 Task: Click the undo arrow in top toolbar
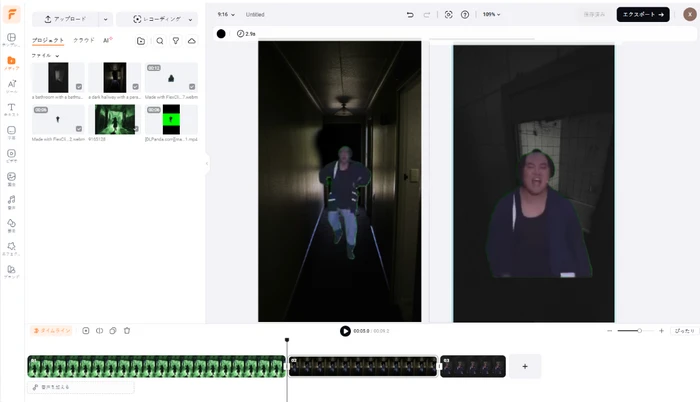[x=410, y=14]
